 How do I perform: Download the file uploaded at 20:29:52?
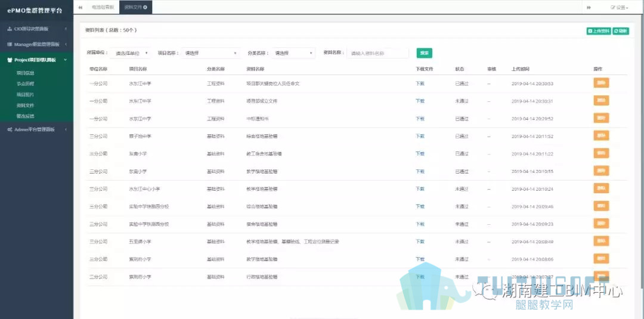(x=420, y=119)
